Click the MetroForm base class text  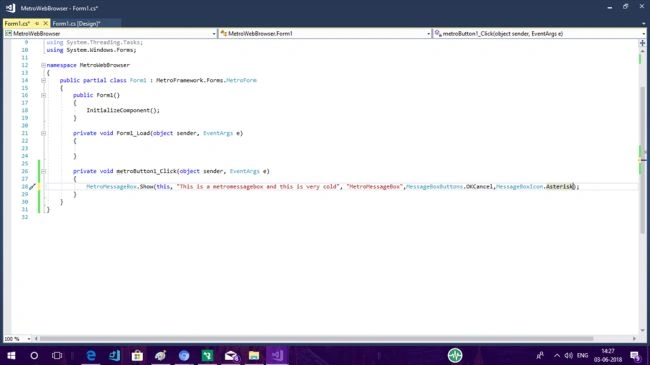[242, 80]
